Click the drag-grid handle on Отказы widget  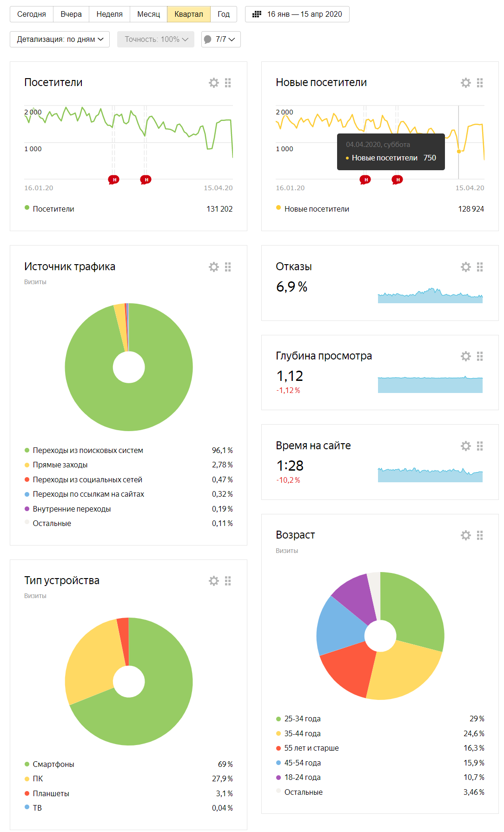[480, 267]
